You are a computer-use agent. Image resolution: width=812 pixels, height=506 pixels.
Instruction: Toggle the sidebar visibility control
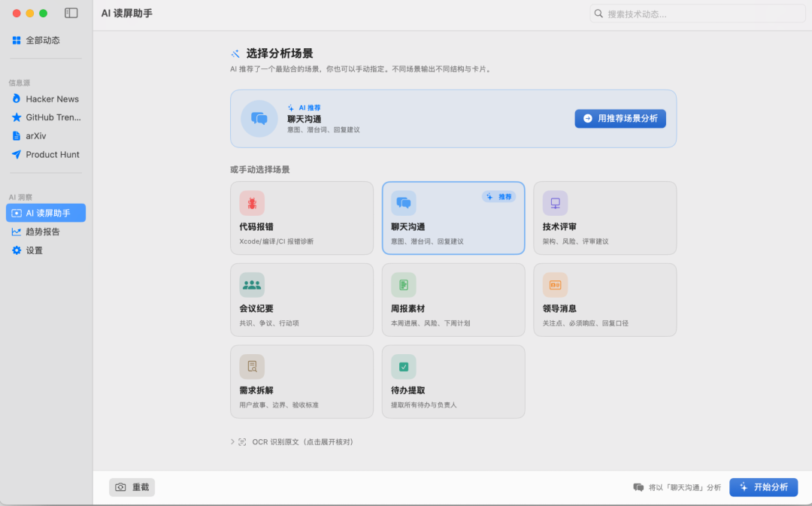click(x=71, y=13)
